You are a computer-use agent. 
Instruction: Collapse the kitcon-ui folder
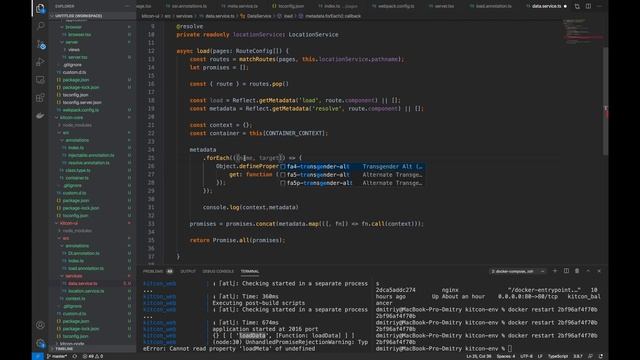click(69, 223)
